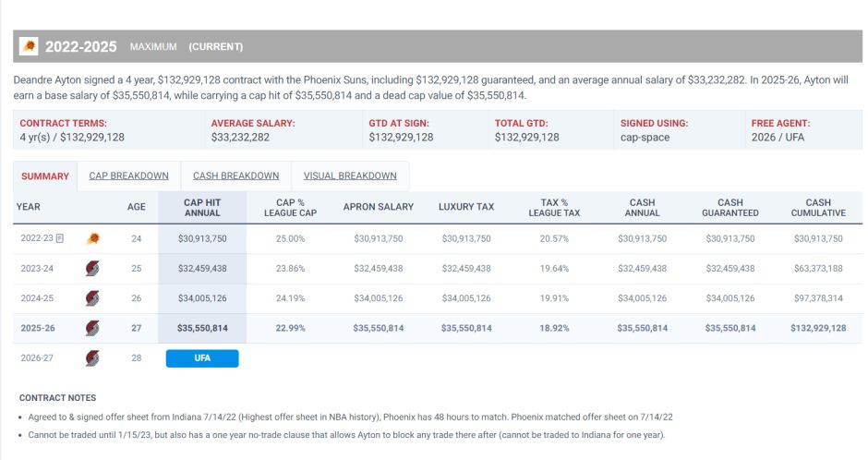Click the Cap Hit Annual column header

[202, 207]
